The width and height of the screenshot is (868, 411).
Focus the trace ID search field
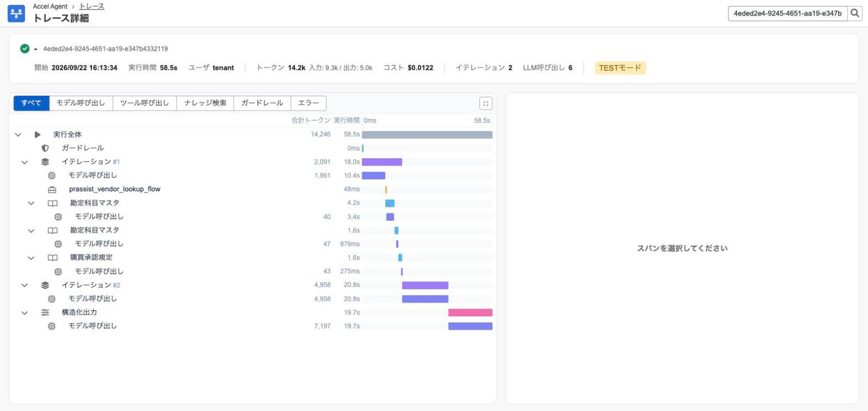(x=788, y=14)
